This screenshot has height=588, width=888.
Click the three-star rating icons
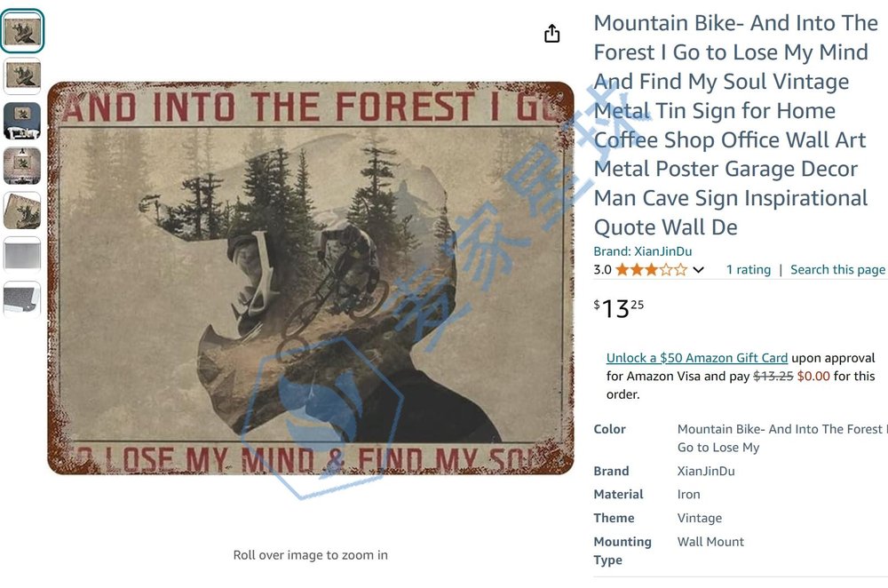(651, 270)
